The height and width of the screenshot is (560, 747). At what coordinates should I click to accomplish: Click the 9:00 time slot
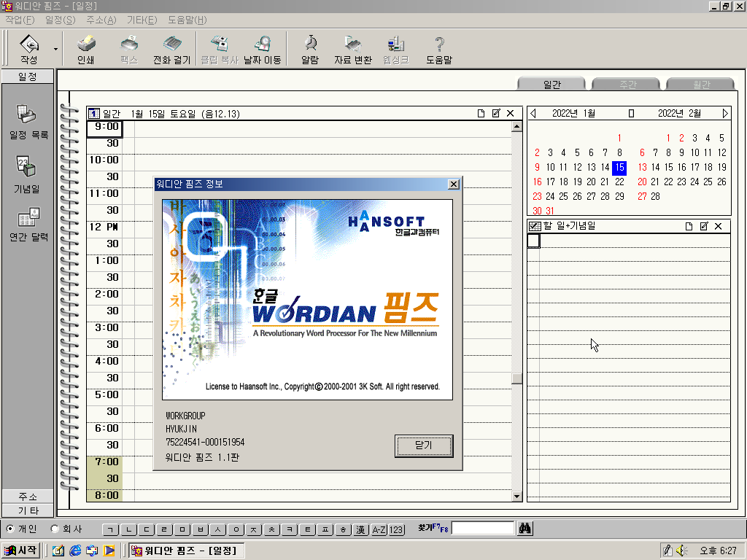[104, 129]
